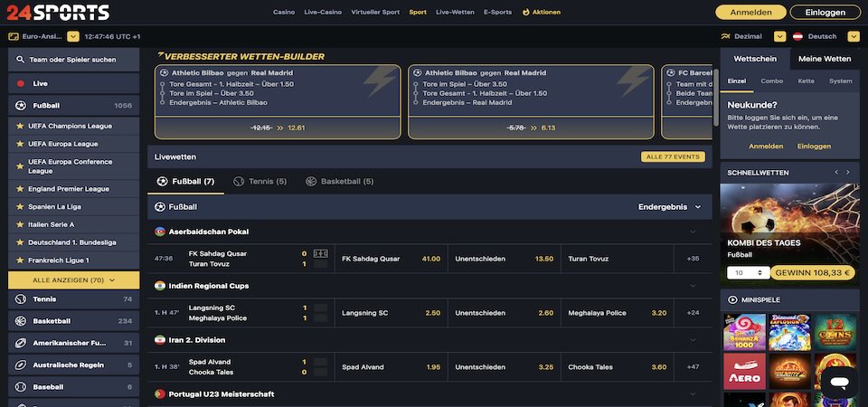Select the bet builder card with odds 6.13

pyautogui.click(x=531, y=102)
